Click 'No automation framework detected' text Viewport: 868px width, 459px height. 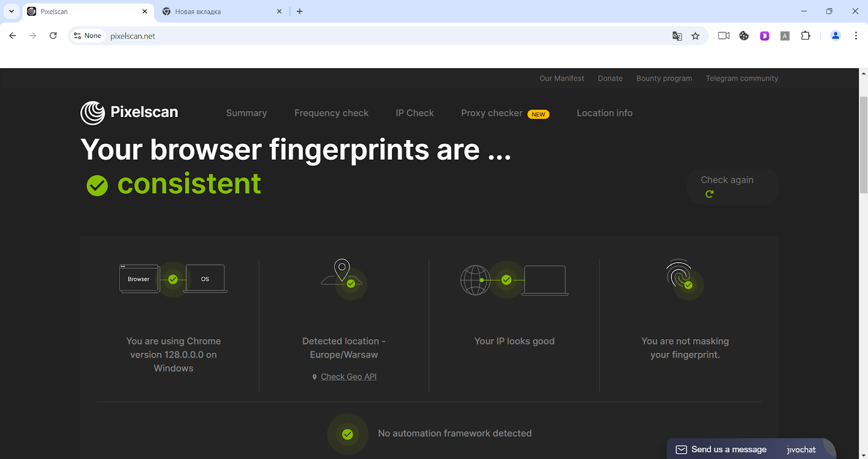click(455, 434)
